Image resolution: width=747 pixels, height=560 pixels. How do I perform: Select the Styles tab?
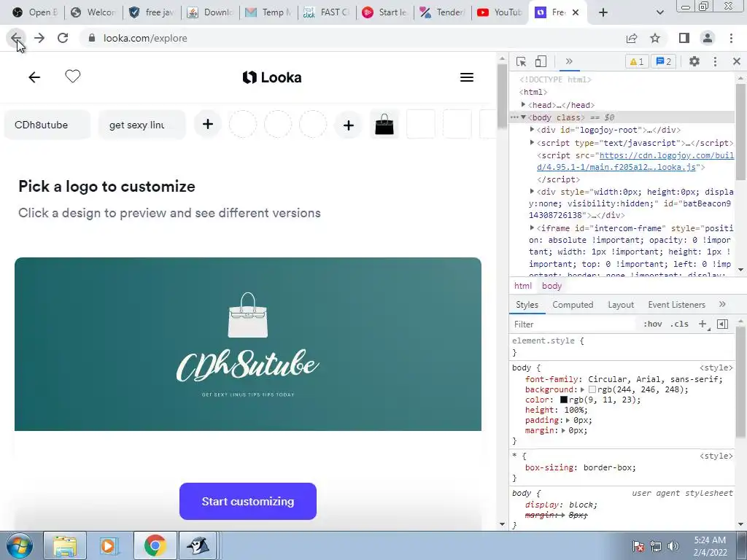[527, 305]
